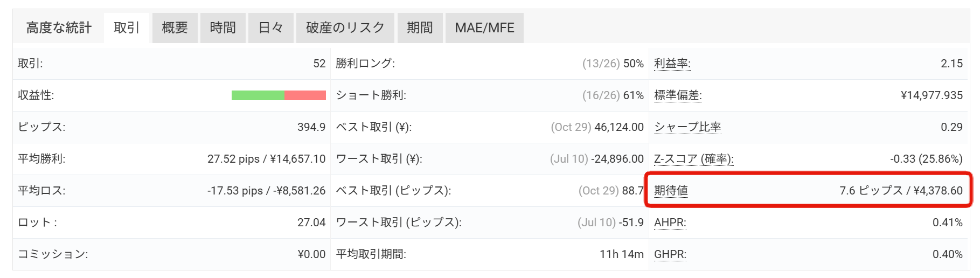Click the GHPR term link
The height and width of the screenshot is (278, 980).
click(670, 254)
